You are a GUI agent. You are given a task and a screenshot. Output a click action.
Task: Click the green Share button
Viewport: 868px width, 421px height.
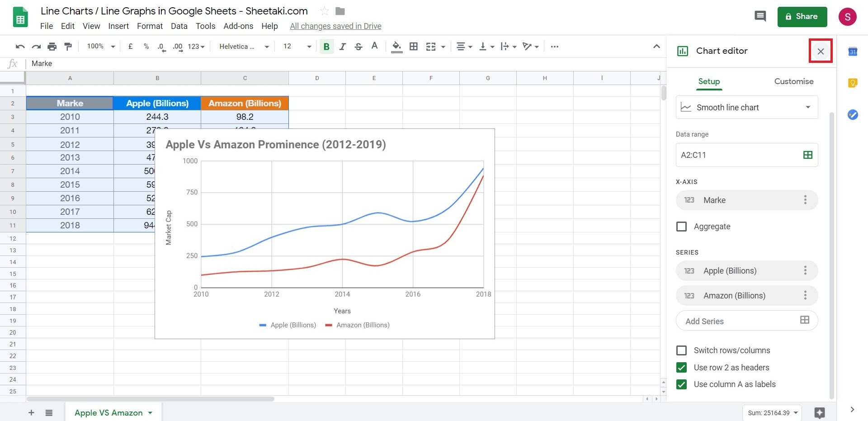[x=802, y=17]
